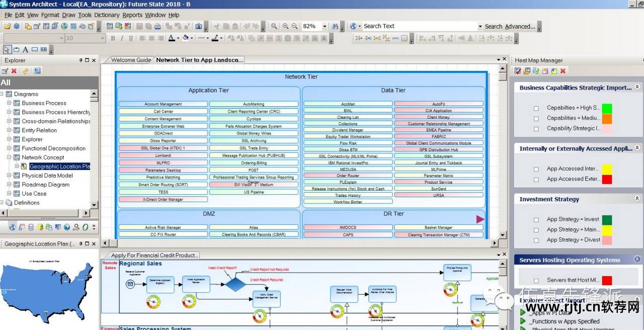Open the Search Text dropdown arrow
Viewport: 644px width, 330px height.
tap(480, 26)
